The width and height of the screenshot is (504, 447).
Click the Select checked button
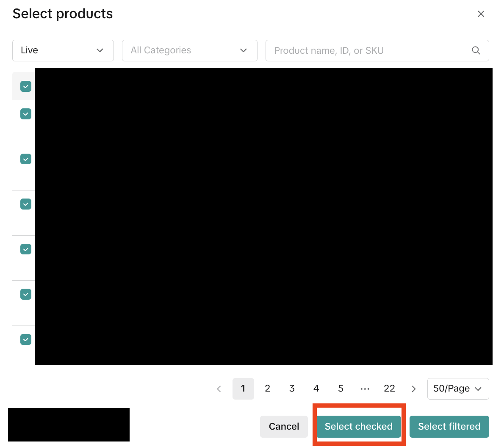point(358,426)
